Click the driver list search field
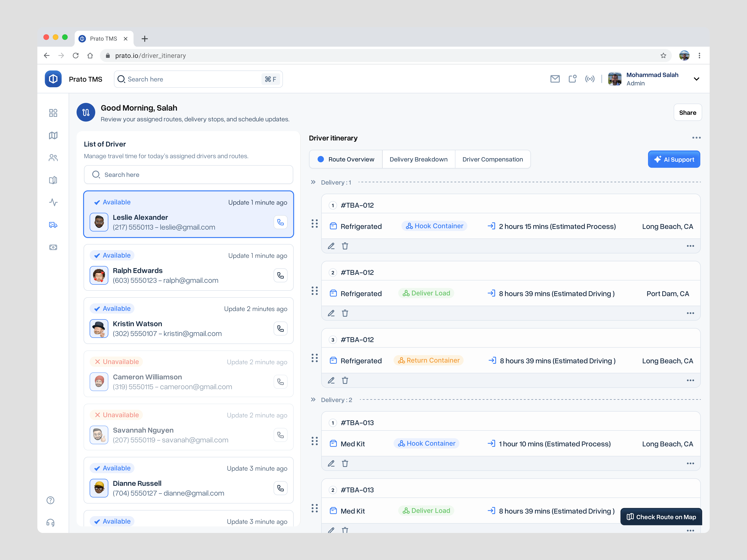 point(188,175)
